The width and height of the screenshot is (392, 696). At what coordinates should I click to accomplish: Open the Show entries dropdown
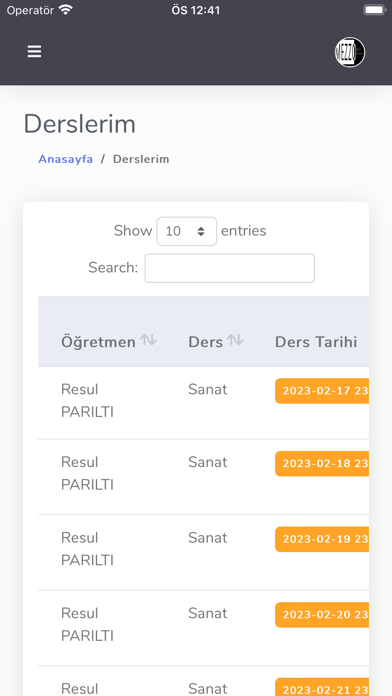pos(186,231)
